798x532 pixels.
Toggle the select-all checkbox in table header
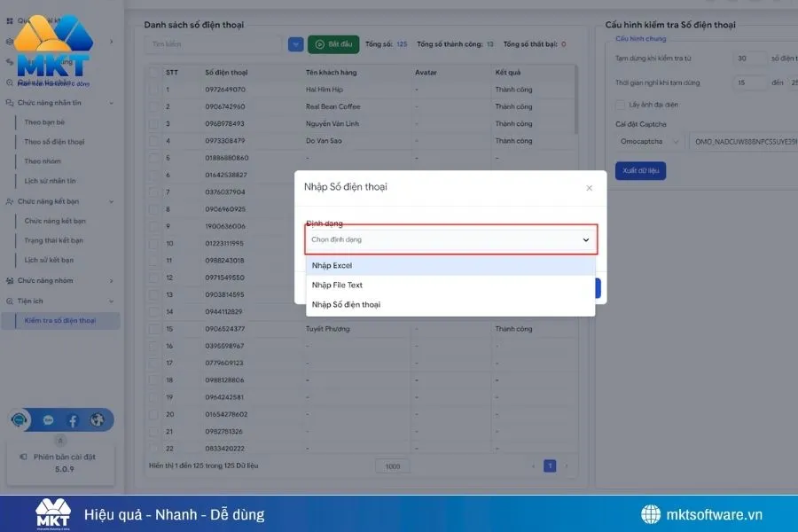click(x=154, y=73)
